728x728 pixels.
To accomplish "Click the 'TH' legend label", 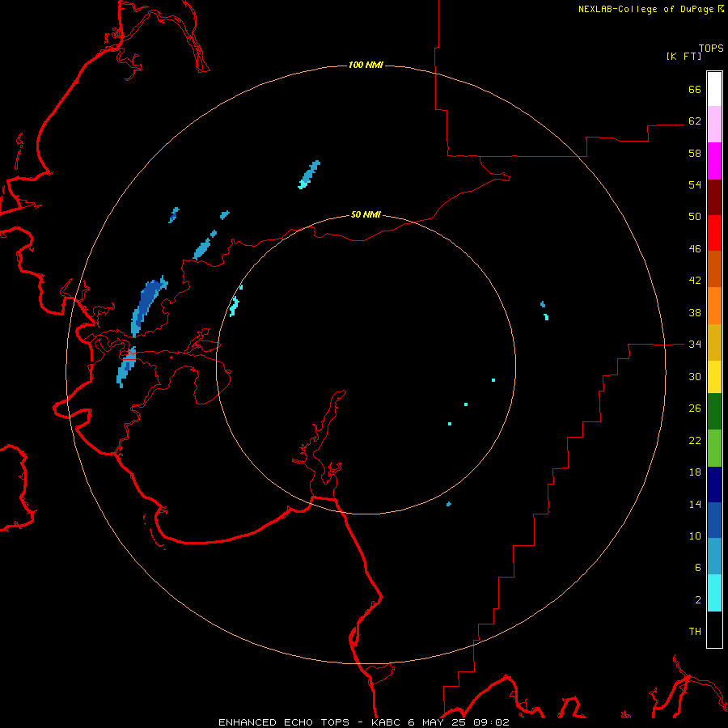I will [x=695, y=632].
